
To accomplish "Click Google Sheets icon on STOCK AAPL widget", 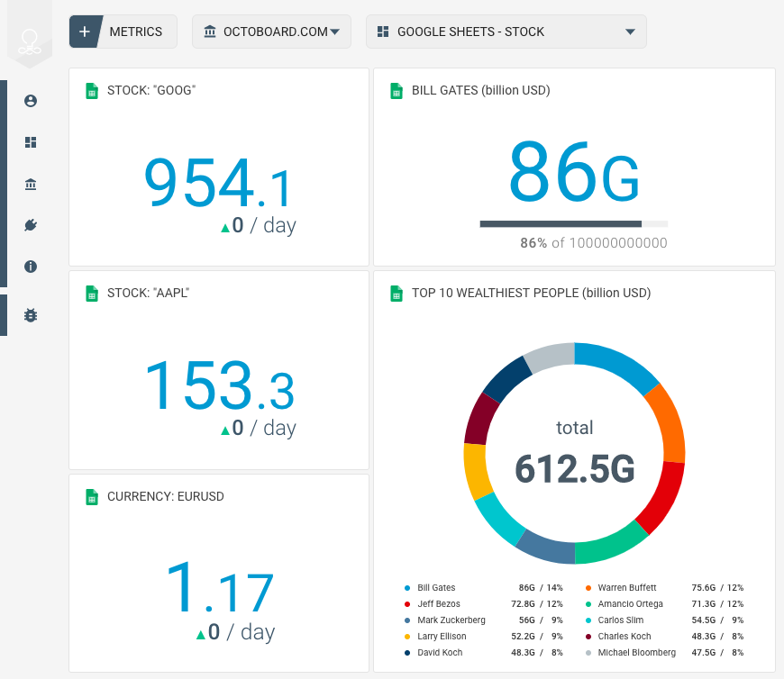I will click(92, 294).
